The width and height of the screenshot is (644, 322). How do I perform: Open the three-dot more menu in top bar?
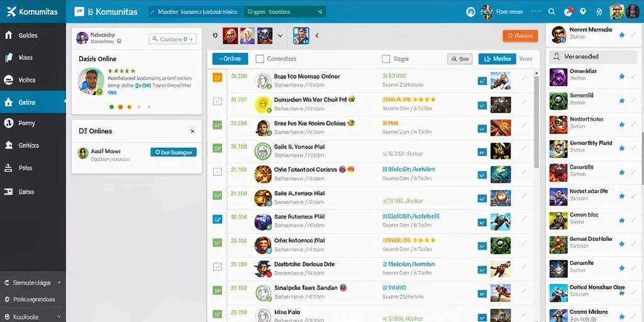click(x=536, y=11)
